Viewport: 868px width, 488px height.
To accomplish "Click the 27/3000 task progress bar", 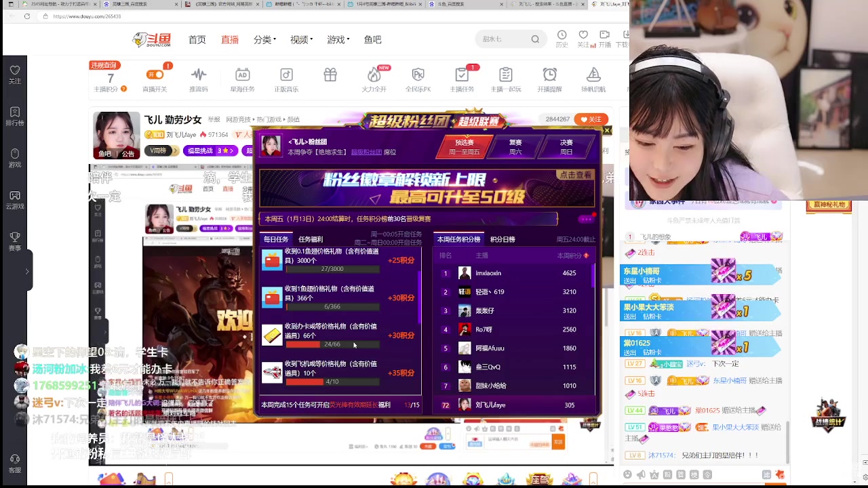I will pos(332,269).
